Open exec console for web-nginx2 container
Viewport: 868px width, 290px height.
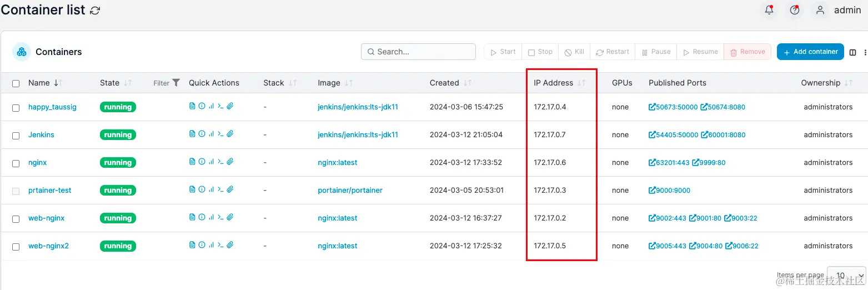click(220, 245)
